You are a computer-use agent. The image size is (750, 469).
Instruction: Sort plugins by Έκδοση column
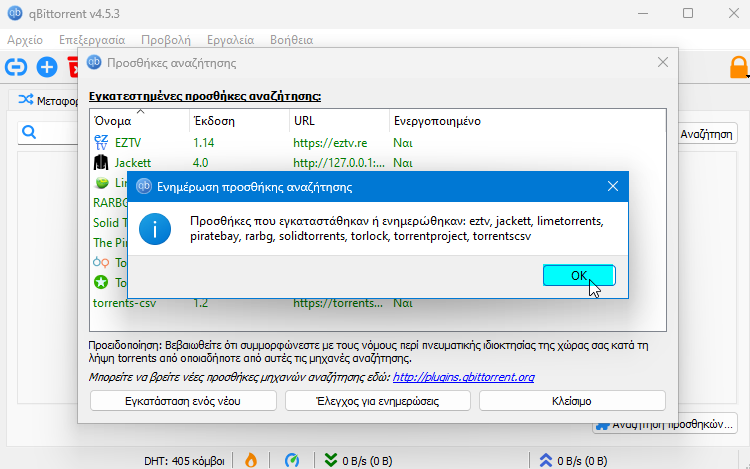(240, 120)
